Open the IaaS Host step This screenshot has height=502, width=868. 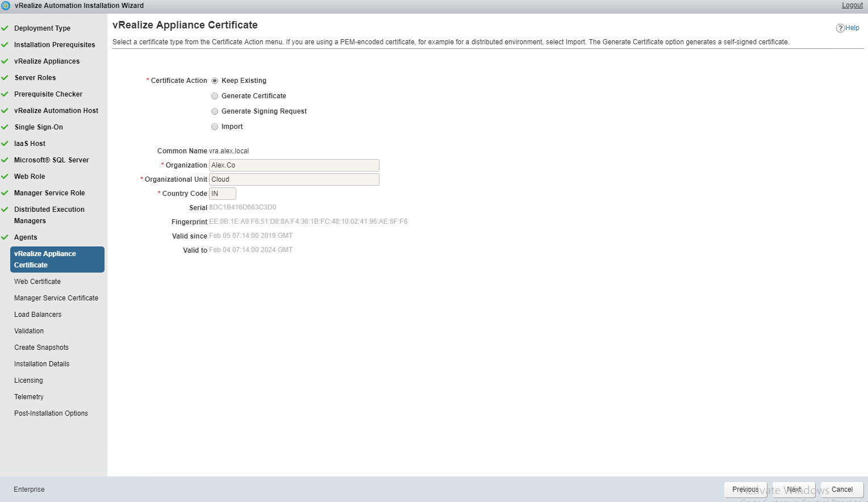[x=30, y=144]
